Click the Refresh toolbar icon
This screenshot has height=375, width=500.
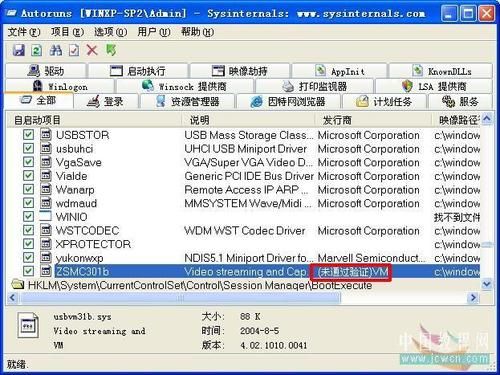coord(36,50)
